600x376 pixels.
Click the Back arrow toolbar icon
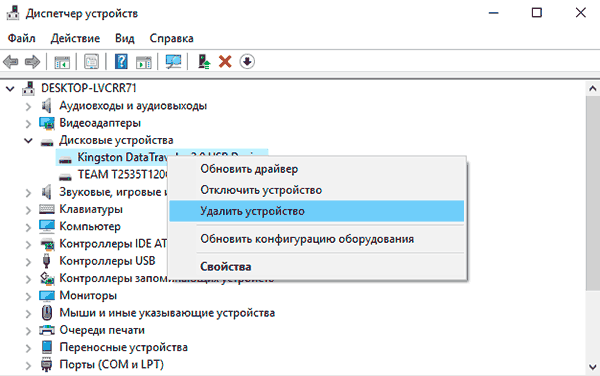click(x=11, y=62)
